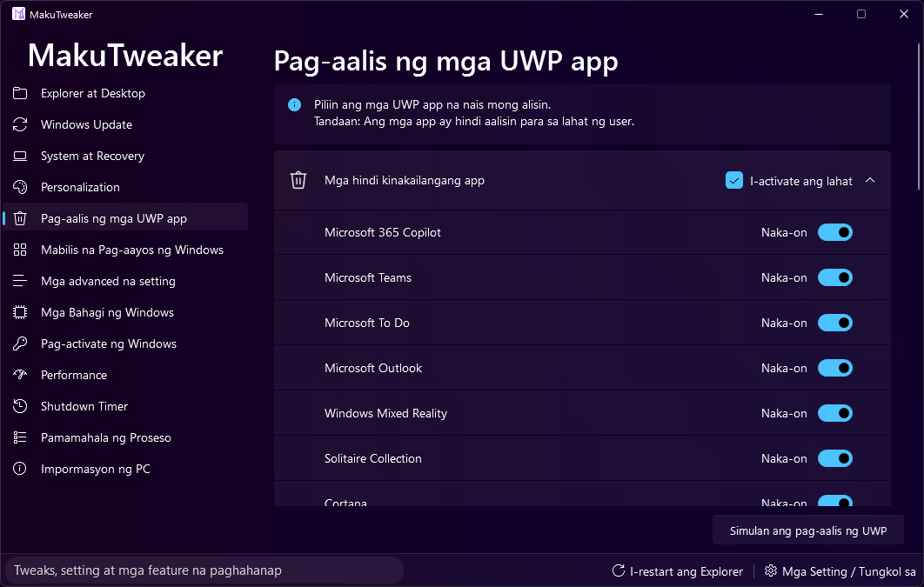Click I-restart ang Explorer button
Screen dimensions: 924x587
[x=678, y=571]
